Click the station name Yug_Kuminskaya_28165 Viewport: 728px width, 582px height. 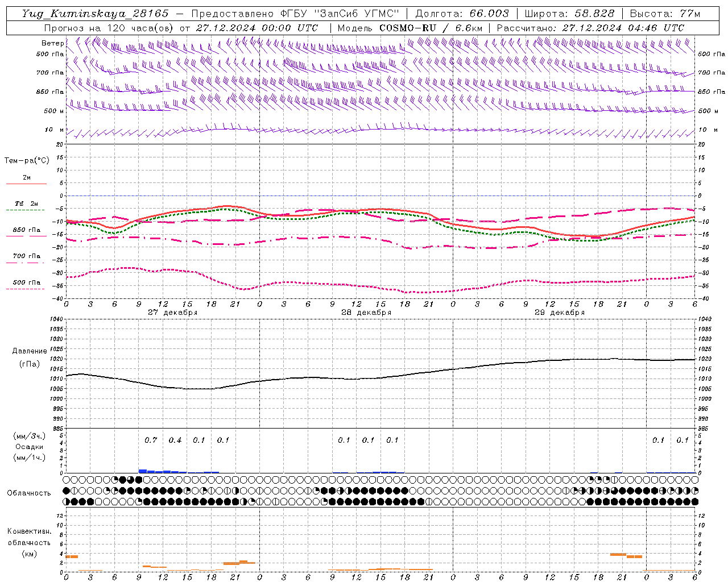(96, 14)
